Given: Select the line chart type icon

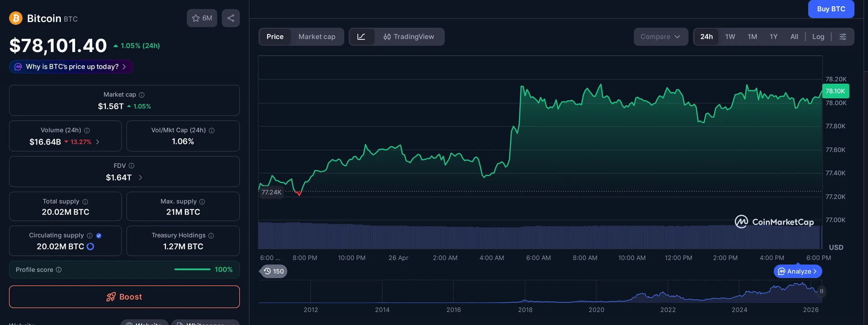Looking at the screenshot, I should (362, 37).
